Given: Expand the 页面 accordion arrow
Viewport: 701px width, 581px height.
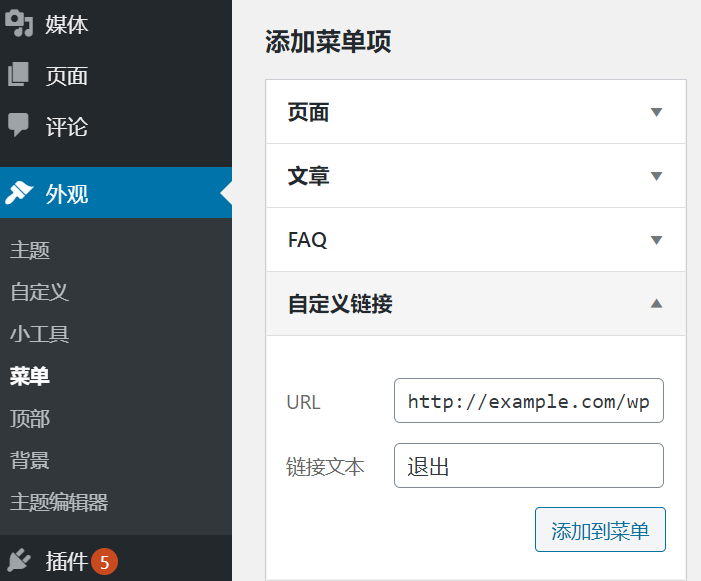Looking at the screenshot, I should point(656,112).
